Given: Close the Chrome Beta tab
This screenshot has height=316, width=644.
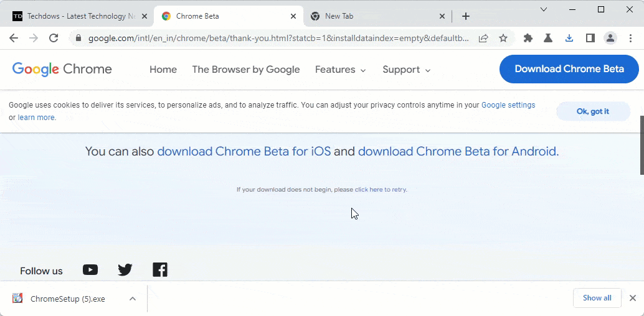Looking at the screenshot, I should coord(293,16).
